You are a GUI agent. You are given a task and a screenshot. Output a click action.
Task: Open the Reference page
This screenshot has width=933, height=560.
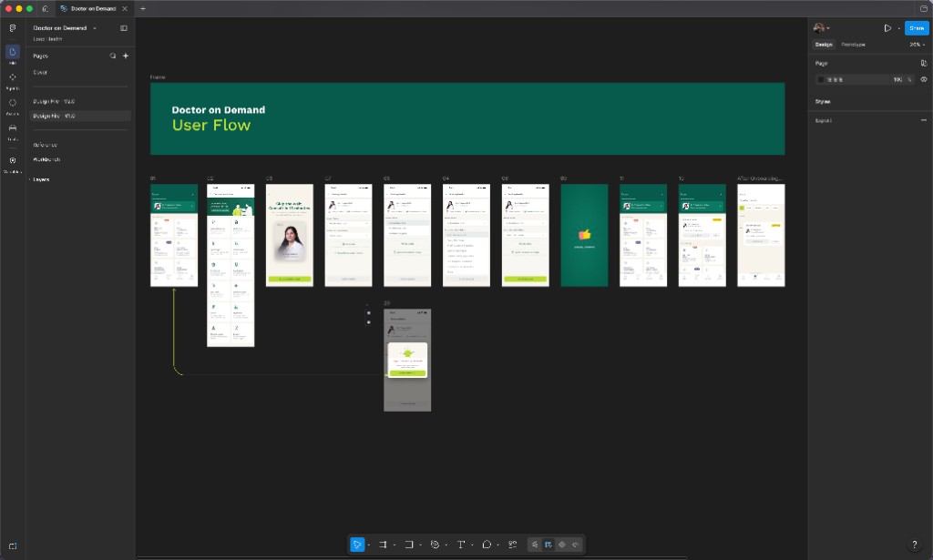pos(46,145)
